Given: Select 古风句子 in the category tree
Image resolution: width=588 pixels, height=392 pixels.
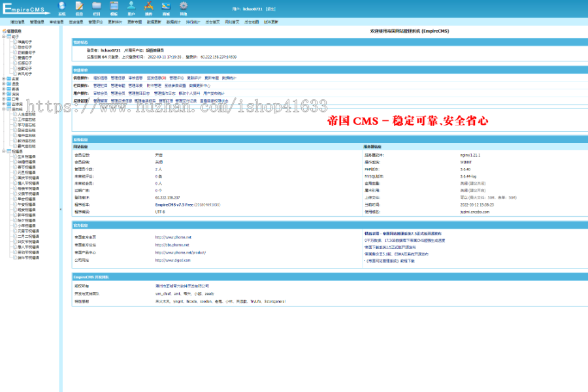Looking at the screenshot, I should coord(25,74).
